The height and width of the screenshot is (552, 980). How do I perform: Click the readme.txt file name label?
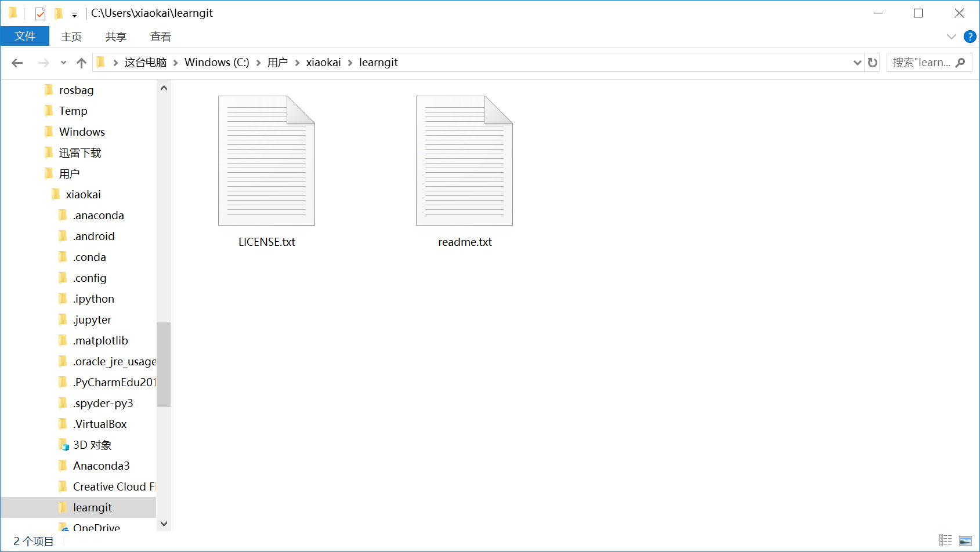[465, 242]
